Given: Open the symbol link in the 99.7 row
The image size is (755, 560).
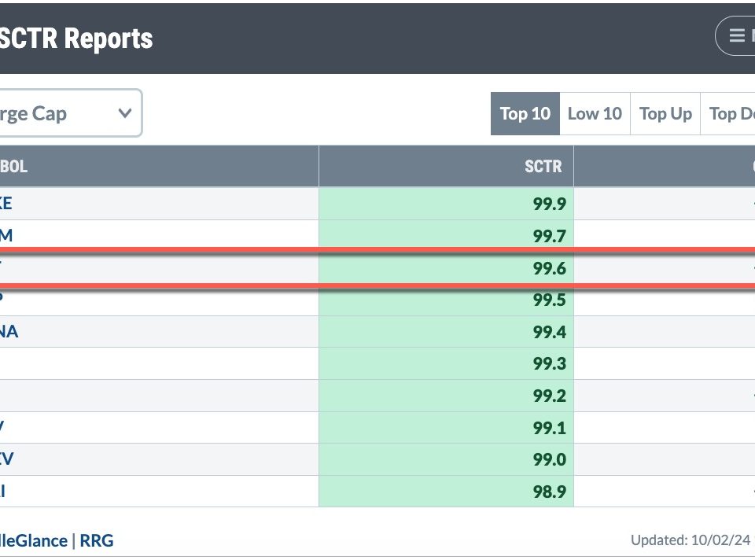Looking at the screenshot, I should [6, 236].
